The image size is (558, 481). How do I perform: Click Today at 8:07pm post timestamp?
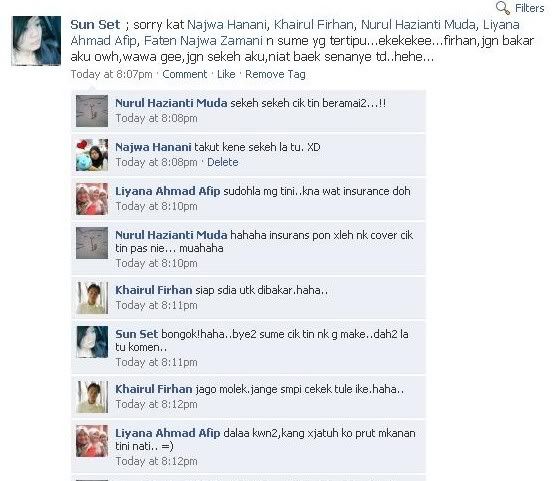click(111, 74)
